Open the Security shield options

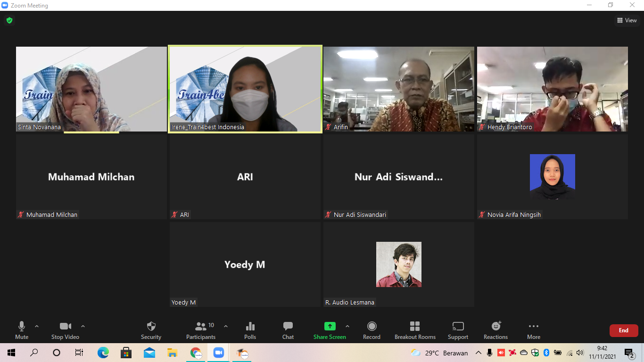tap(151, 330)
